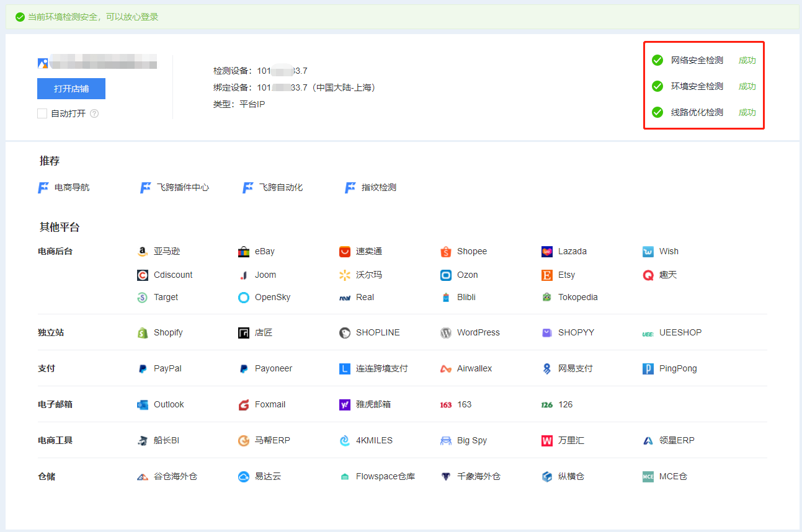Open the PayPal icon
Viewport: 802px width, 532px height.
[x=143, y=368]
